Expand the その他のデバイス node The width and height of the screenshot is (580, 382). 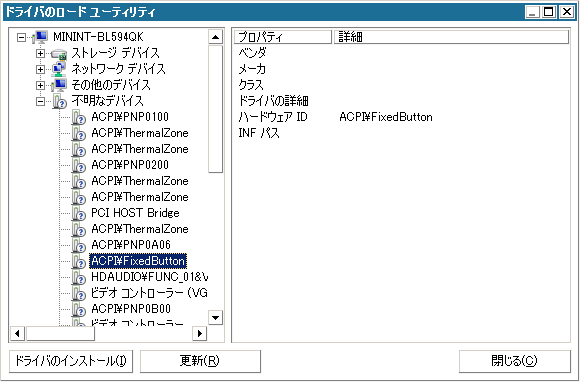40,85
